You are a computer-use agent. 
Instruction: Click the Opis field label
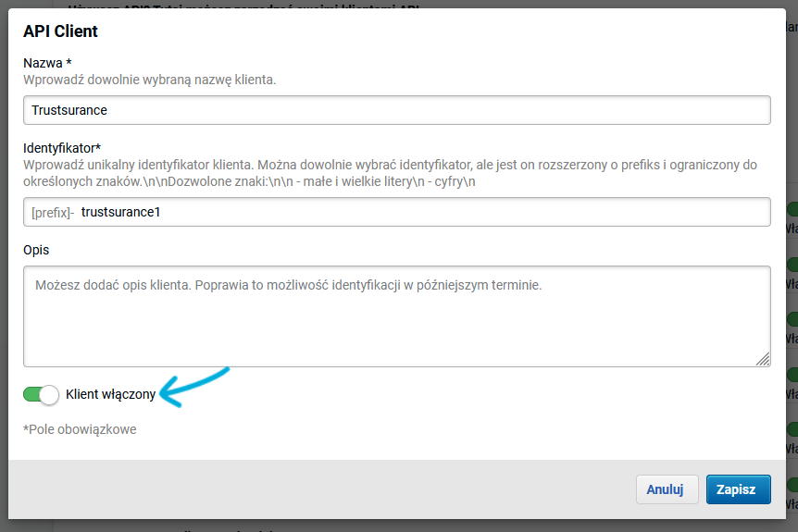coord(36,250)
